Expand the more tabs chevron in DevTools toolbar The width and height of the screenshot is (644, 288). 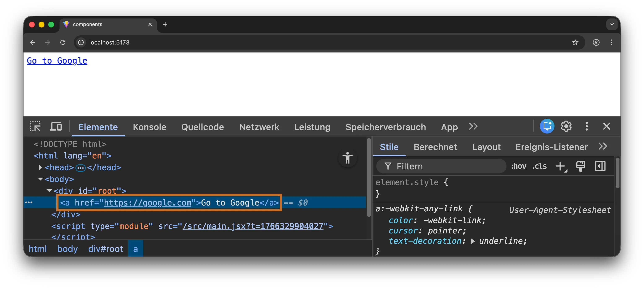(473, 126)
